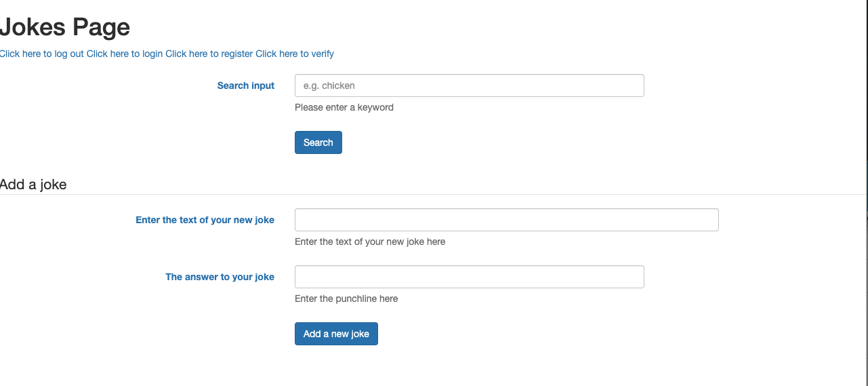Click 'Enter the text of your new joke here' hint
Viewport: 868px width, 386px height.
(x=370, y=242)
